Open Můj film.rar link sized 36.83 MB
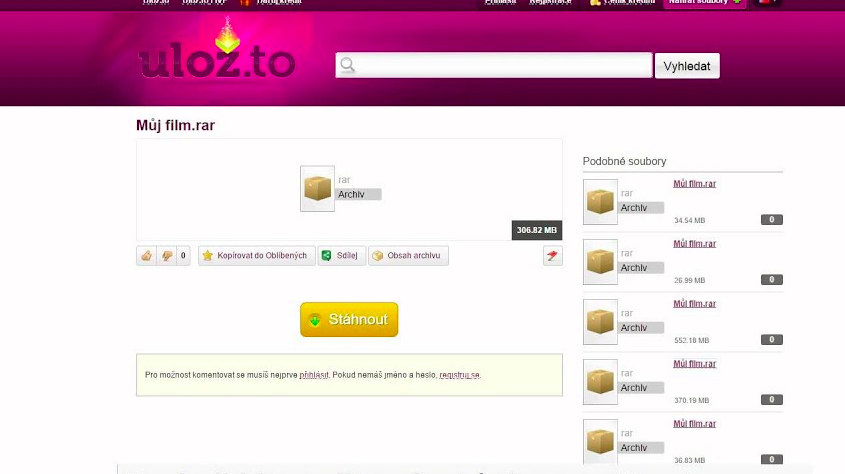Screen dimensions: 845x474 click(694, 424)
